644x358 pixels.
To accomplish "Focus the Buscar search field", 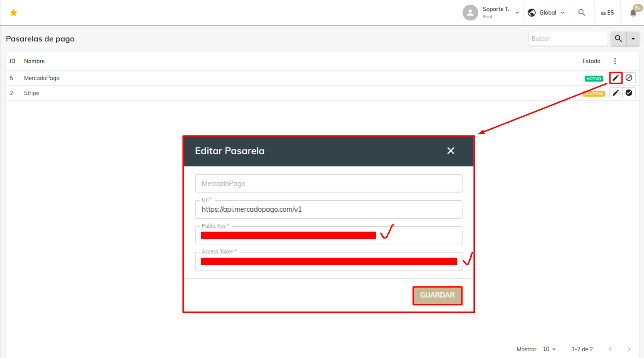I will coord(568,39).
